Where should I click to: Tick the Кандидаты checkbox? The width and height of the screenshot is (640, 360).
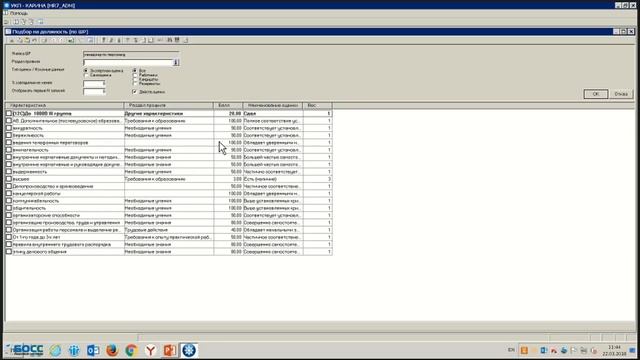click(135, 79)
